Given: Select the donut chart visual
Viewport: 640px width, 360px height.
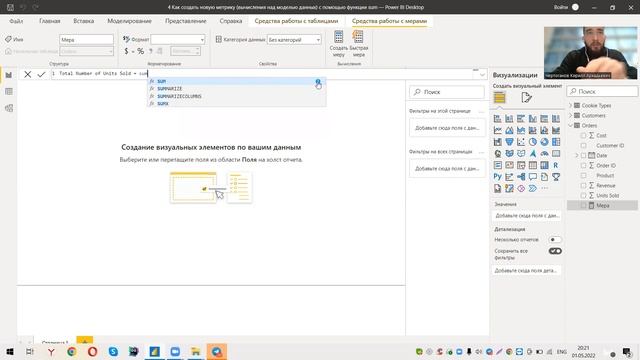Looking at the screenshot, I should pyautogui.click(x=544, y=142).
